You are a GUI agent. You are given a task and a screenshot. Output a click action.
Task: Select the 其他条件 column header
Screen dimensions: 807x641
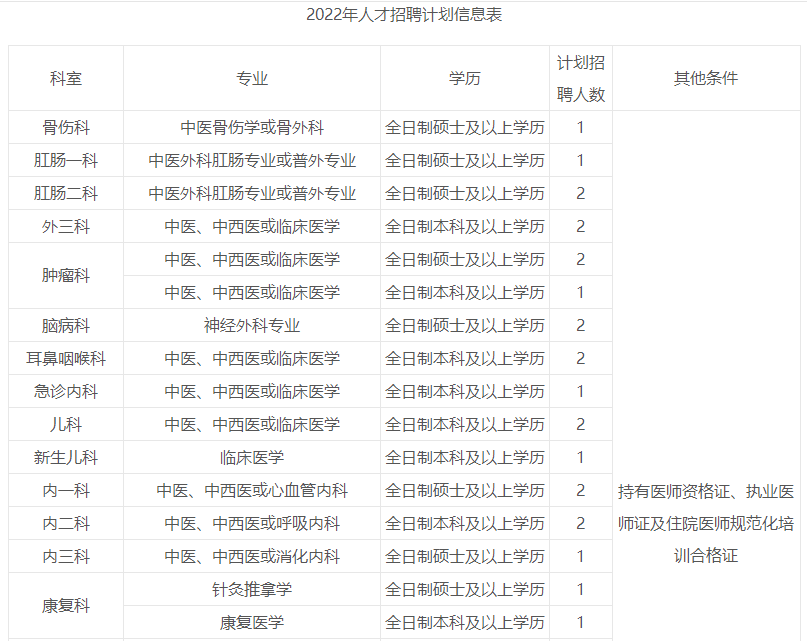point(706,78)
